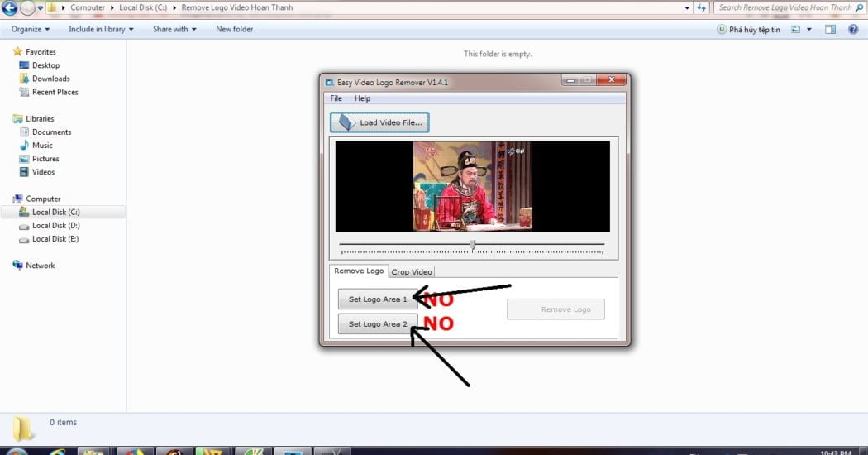The width and height of the screenshot is (868, 455).
Task: Click the 'This folder is empty.' text
Action: (x=498, y=54)
